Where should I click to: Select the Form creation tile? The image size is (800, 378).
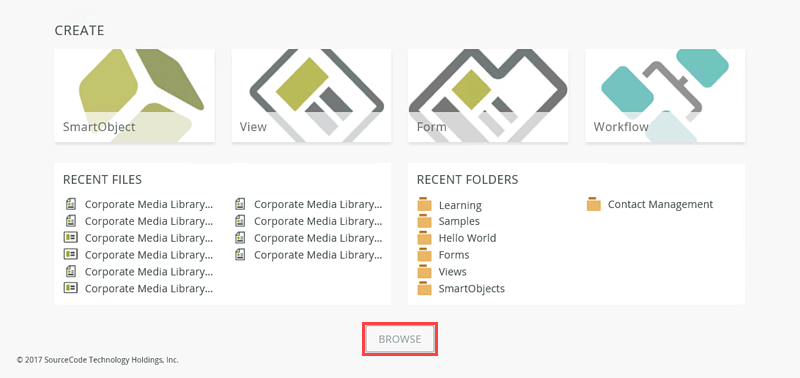(x=488, y=95)
